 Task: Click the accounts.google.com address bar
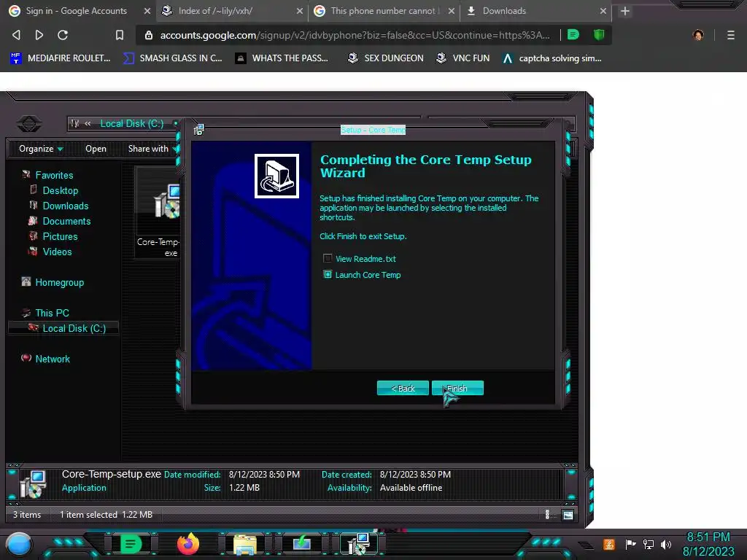click(355, 35)
